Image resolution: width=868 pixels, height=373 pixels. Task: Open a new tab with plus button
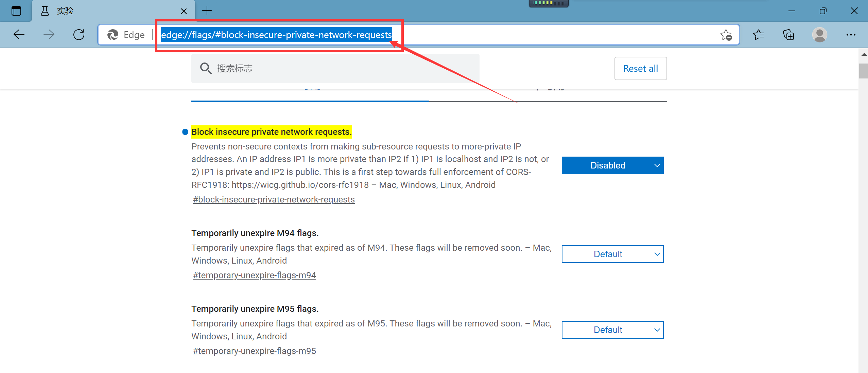pos(207,11)
